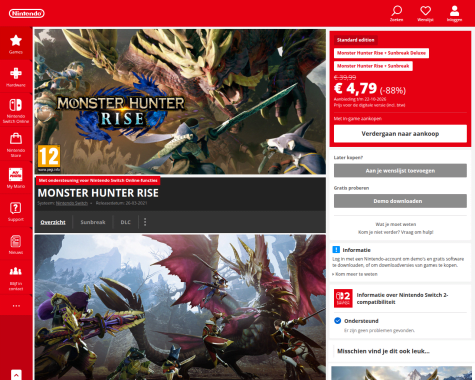The image size is (475, 380).
Task: Click the Met in-game aankopen text
Action: point(358,119)
